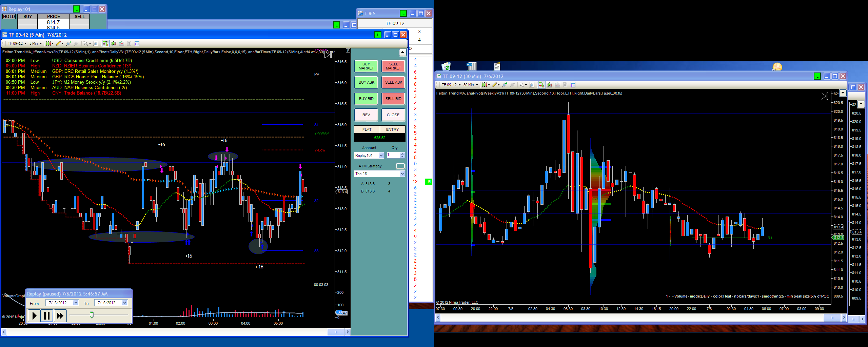The width and height of the screenshot is (868, 347).
Task: Click the CLOSE position button
Action: [x=393, y=115]
